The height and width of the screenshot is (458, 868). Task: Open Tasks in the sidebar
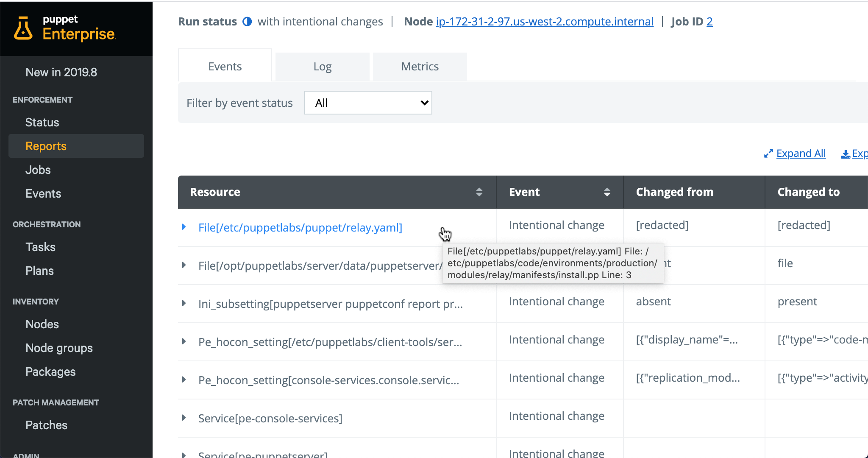point(40,247)
